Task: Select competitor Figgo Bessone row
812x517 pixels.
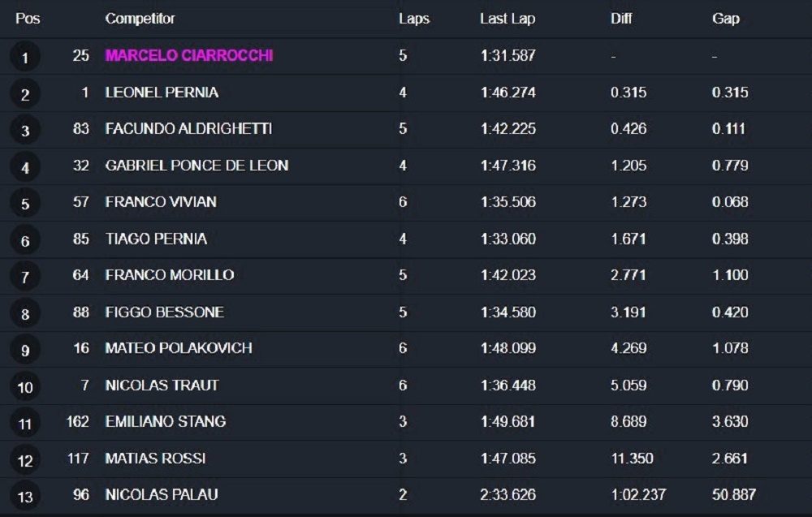Action: 406,312
